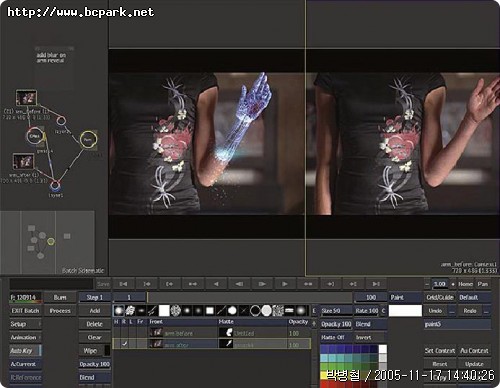Select the splatter brush, second in strip
500x388 pixels.
click(x=130, y=311)
